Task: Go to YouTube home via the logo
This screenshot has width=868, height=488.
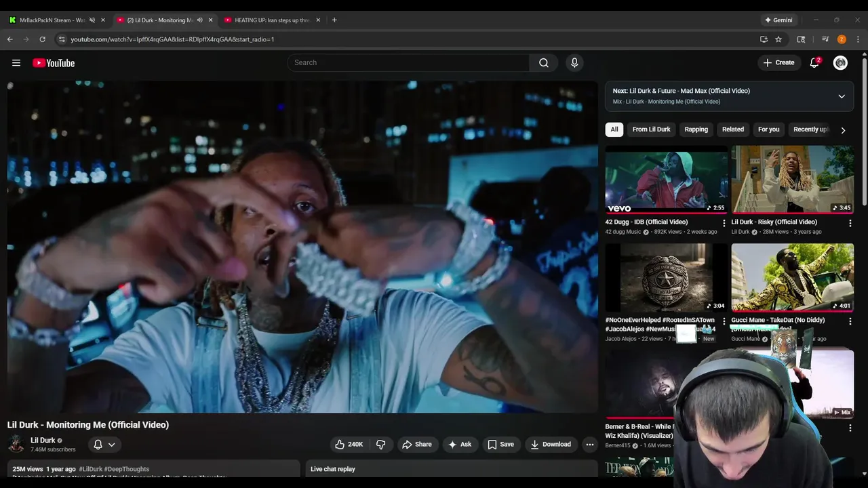Action: pos(54,63)
